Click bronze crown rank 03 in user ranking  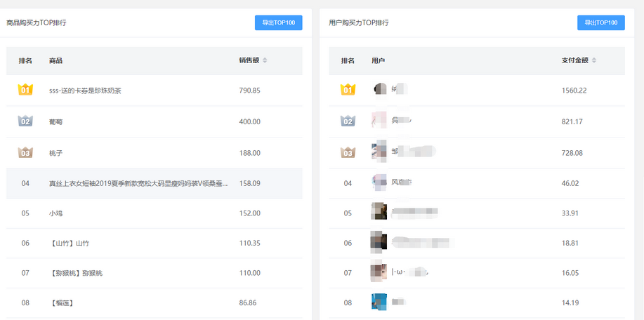click(348, 152)
